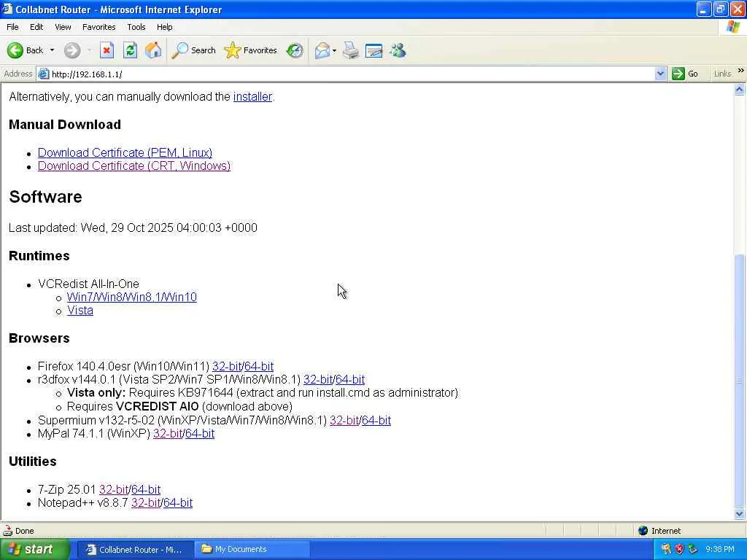
Task: Click the Go button
Action: pyautogui.click(x=685, y=74)
